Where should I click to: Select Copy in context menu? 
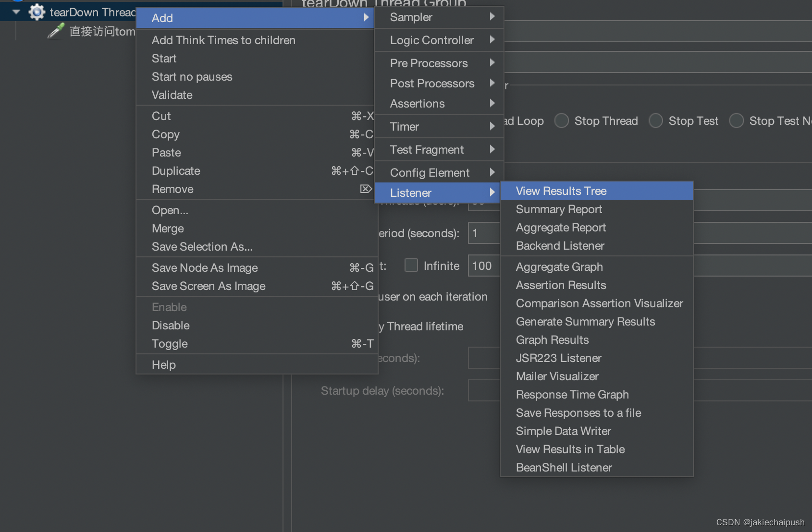point(255,134)
